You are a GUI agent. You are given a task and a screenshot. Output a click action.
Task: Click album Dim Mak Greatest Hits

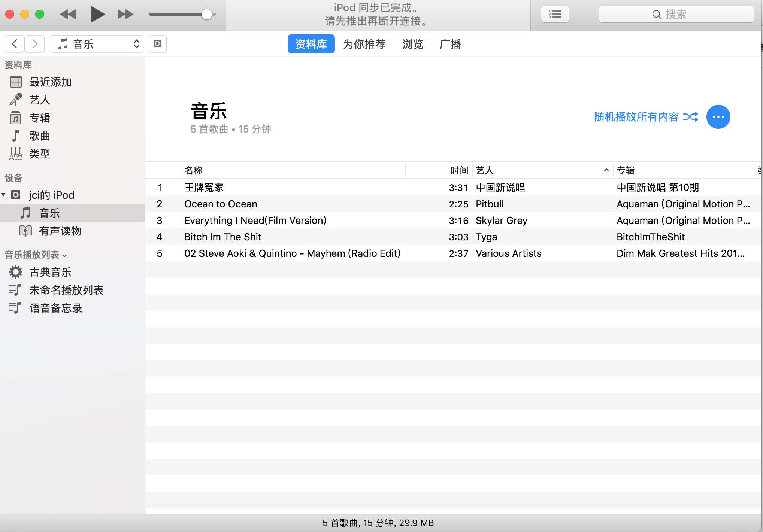click(681, 253)
